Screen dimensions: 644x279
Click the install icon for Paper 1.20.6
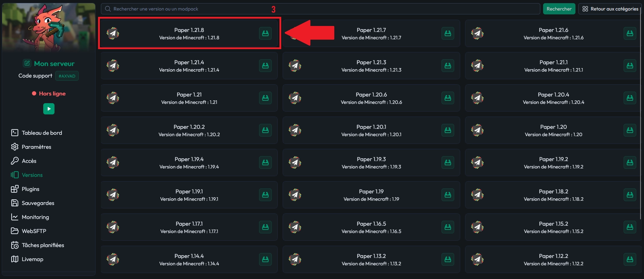(447, 98)
